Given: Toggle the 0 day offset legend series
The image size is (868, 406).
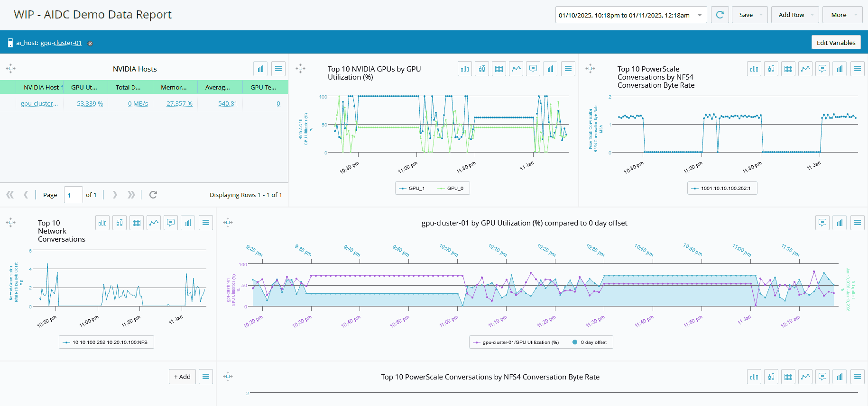Looking at the screenshot, I should [590, 343].
